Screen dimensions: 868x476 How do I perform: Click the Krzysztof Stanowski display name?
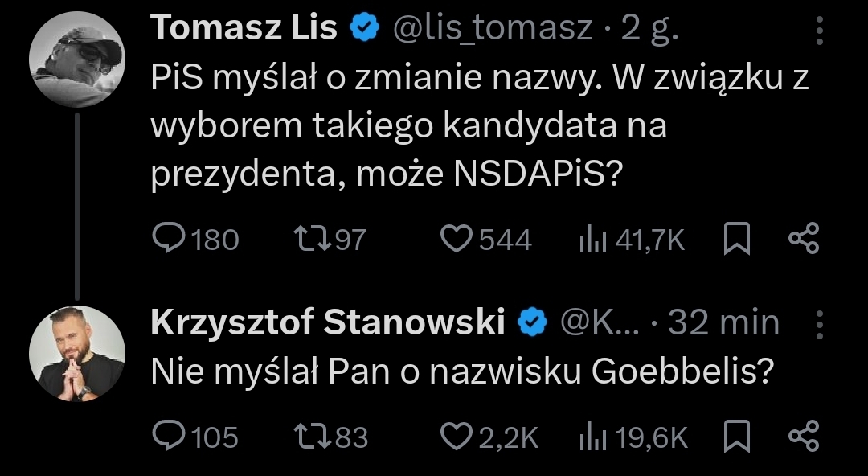[x=327, y=323]
